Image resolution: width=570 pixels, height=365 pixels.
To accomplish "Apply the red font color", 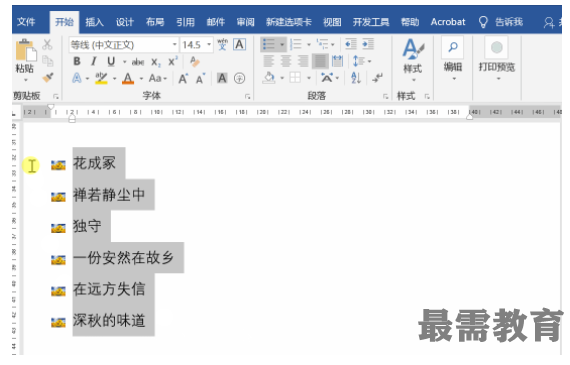I will 128,78.
